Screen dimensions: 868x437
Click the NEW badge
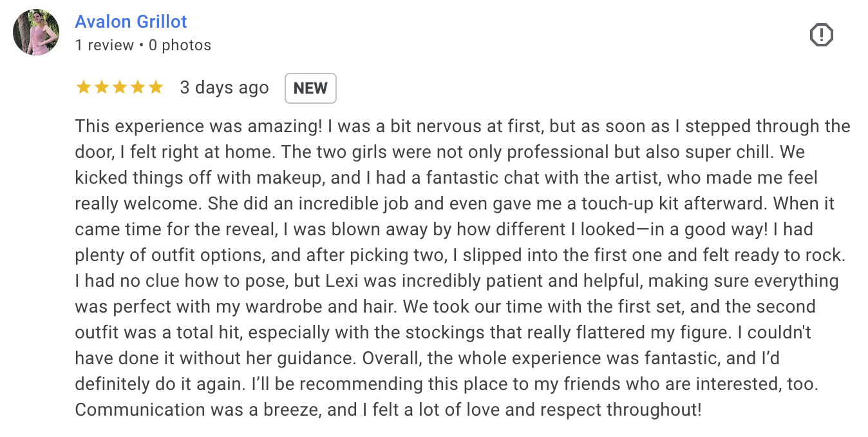tap(310, 88)
